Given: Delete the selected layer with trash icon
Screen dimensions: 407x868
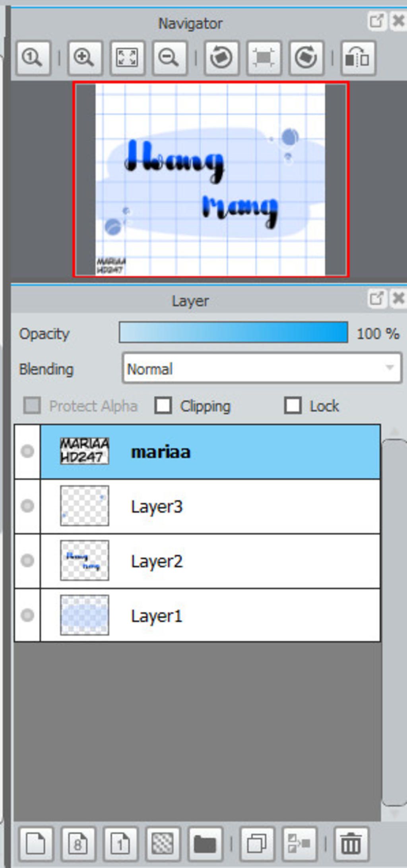Looking at the screenshot, I should coord(351,843).
